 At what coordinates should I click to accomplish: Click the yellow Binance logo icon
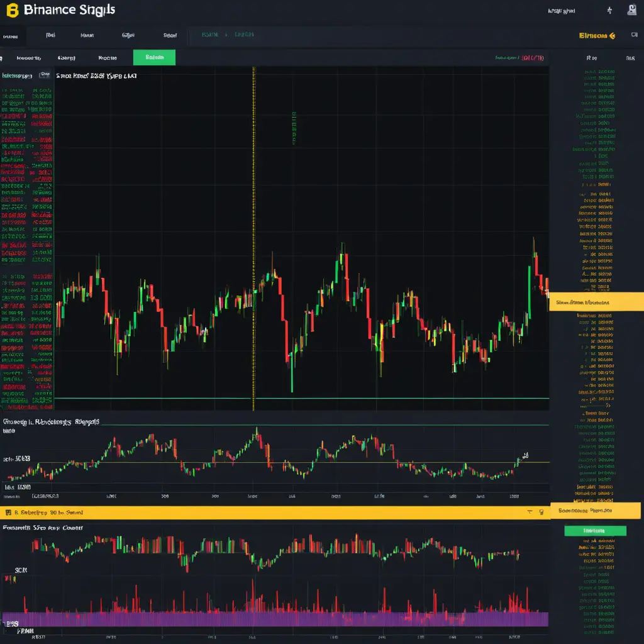(x=11, y=10)
